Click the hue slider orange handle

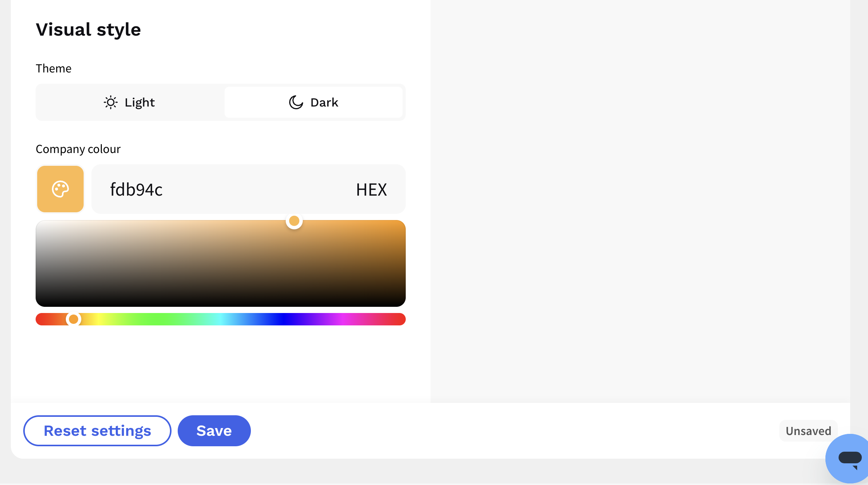[x=73, y=319]
